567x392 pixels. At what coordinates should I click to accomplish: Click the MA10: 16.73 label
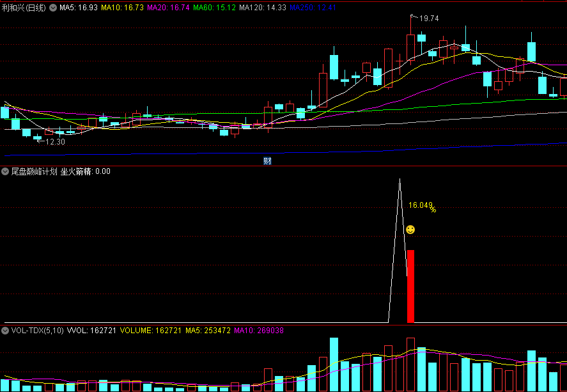point(122,8)
